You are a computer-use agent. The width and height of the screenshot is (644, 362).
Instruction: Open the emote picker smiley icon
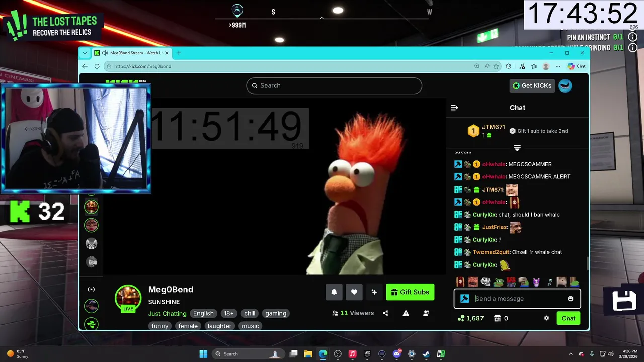[x=571, y=299]
